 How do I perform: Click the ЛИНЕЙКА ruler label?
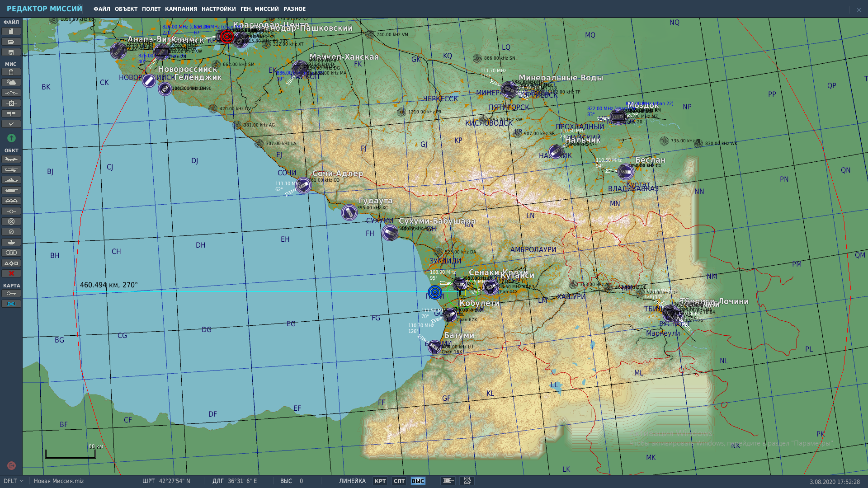coord(352,481)
